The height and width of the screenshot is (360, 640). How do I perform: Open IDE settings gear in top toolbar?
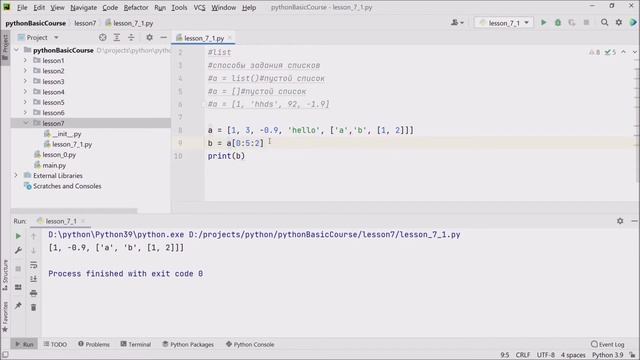coord(619,23)
